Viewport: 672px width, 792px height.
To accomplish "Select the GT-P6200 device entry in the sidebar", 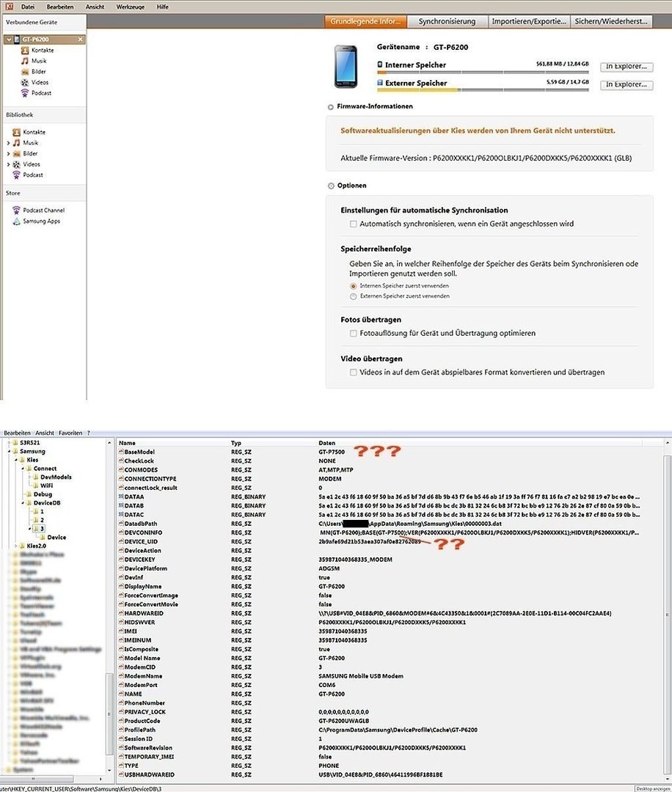I will [x=45, y=40].
